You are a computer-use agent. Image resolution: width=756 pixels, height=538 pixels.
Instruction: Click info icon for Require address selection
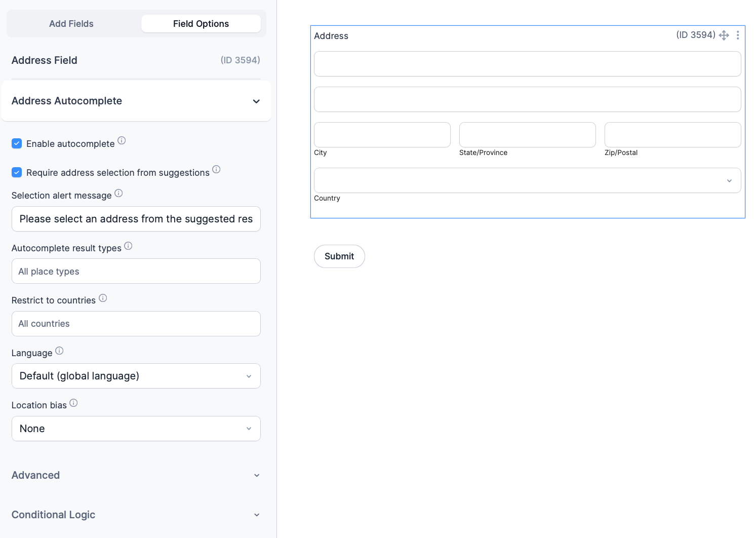216,169
